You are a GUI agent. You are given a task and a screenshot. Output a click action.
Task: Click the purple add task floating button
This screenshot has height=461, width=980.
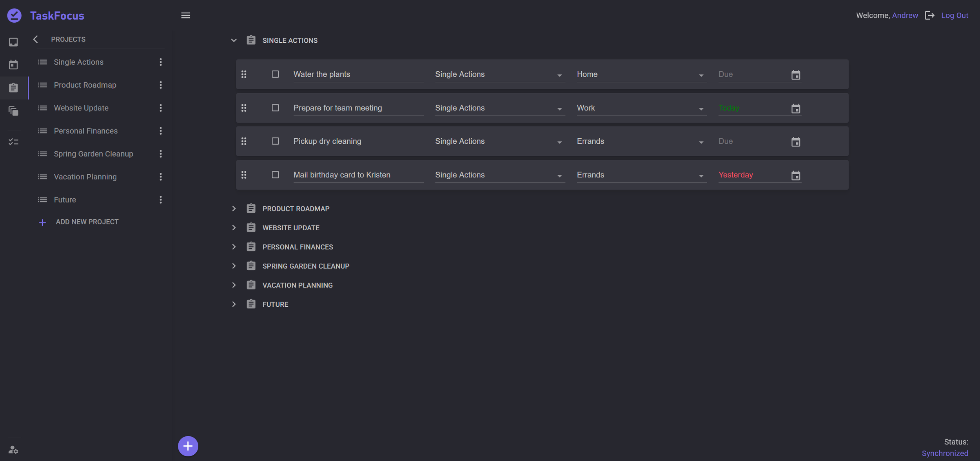[188, 446]
